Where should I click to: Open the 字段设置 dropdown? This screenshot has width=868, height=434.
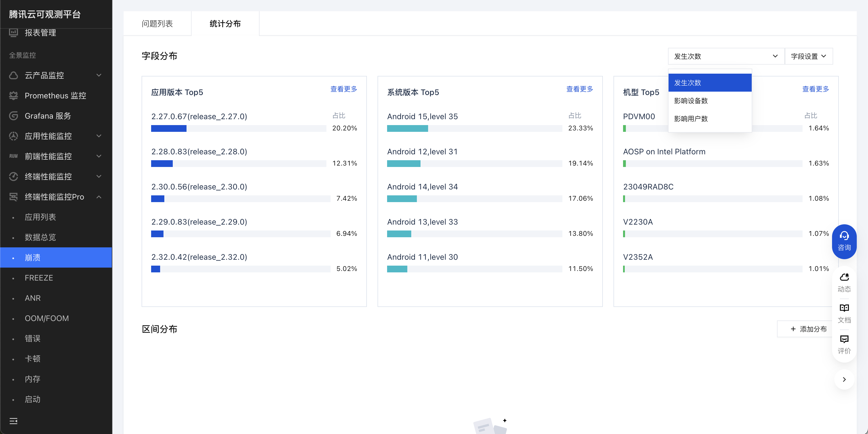point(808,56)
